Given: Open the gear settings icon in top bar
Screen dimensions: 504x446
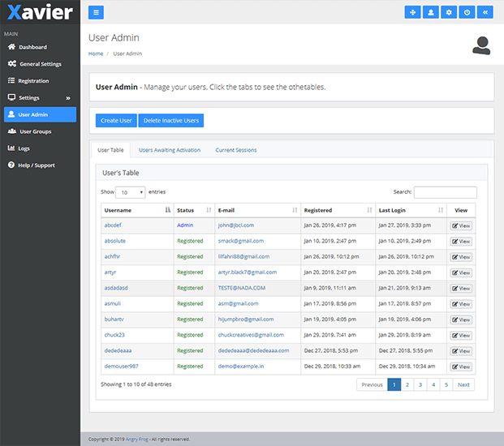Looking at the screenshot, I should click(449, 12).
